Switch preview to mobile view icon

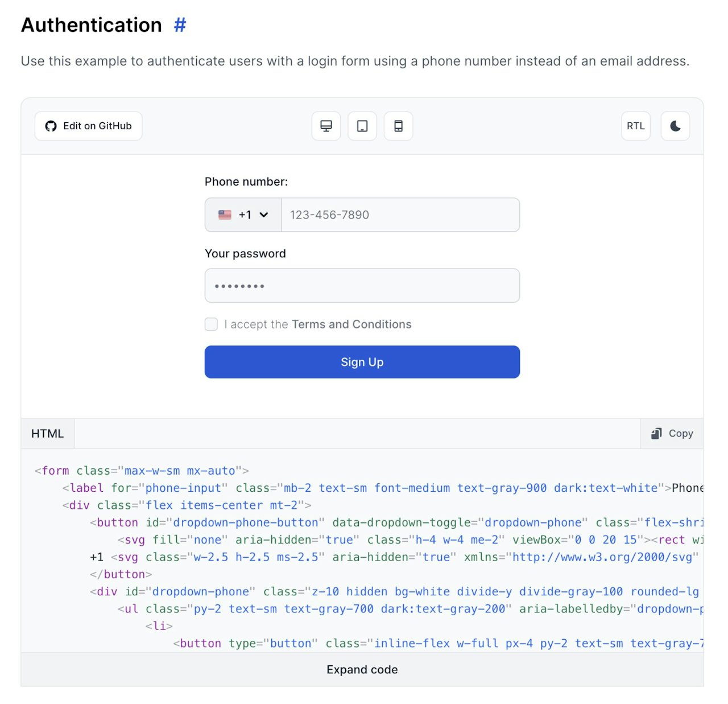tap(399, 126)
